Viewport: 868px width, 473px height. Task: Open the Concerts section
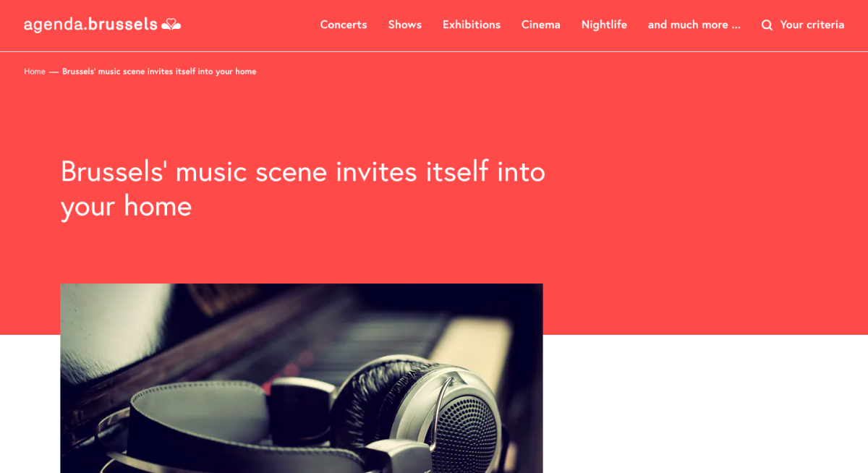tap(344, 25)
